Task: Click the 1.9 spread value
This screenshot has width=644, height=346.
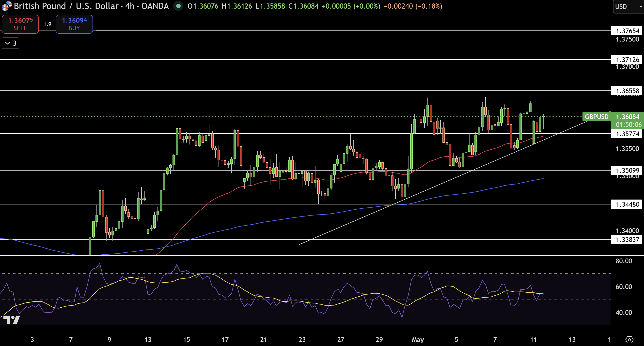Action: [47, 24]
